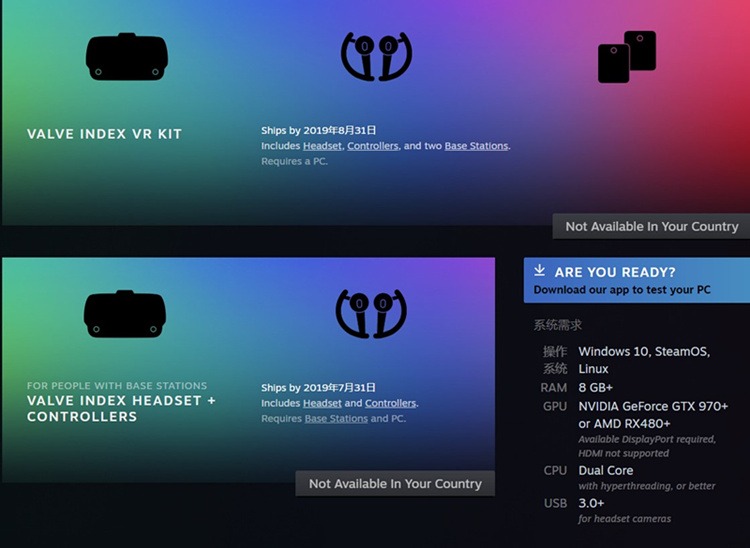Select the VALVE INDEX VR KIT title

[x=104, y=134]
